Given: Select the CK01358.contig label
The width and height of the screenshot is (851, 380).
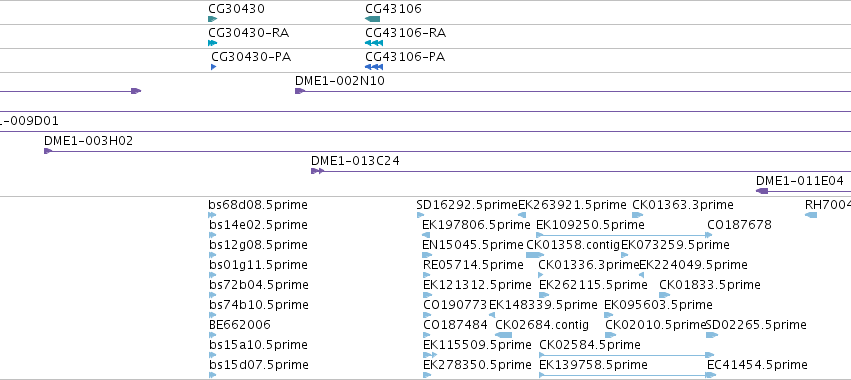Looking at the screenshot, I should pos(573,245).
